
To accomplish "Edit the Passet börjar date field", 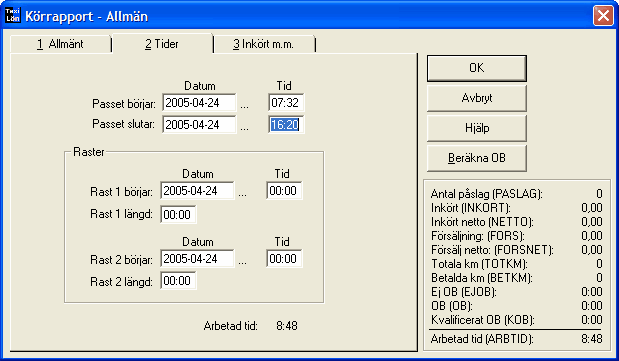I will point(199,103).
